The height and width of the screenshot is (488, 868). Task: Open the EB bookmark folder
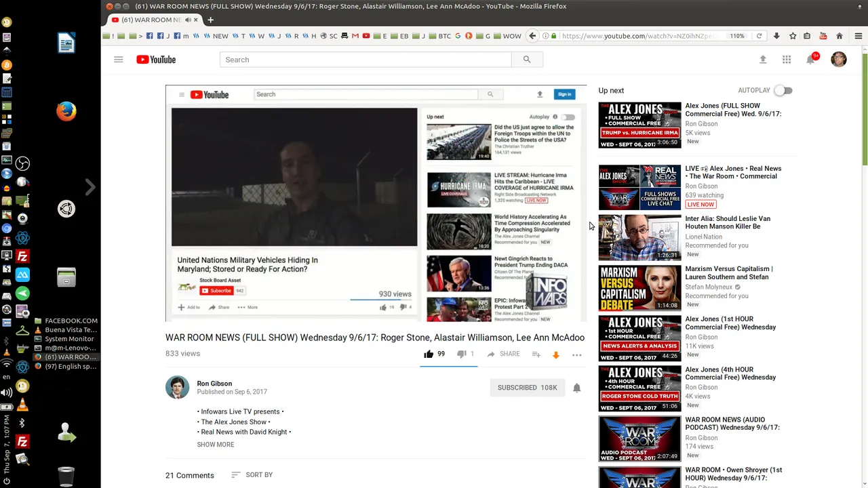pyautogui.click(x=400, y=36)
